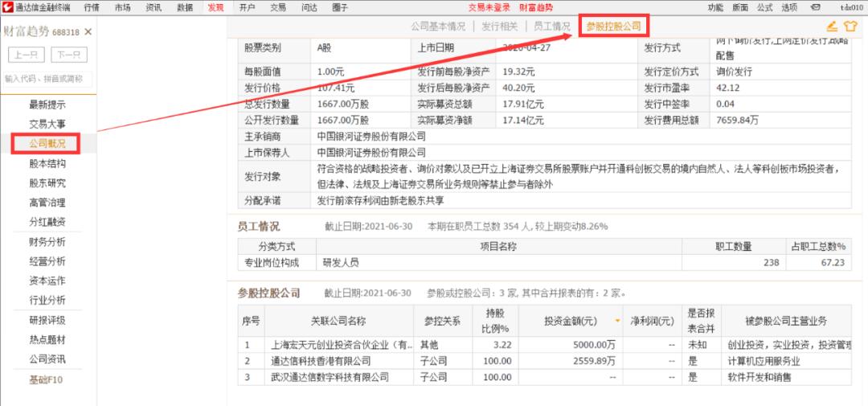Viewport: 868px width, 406px height.
Task: Open the 功能 menu
Action: (715, 7)
